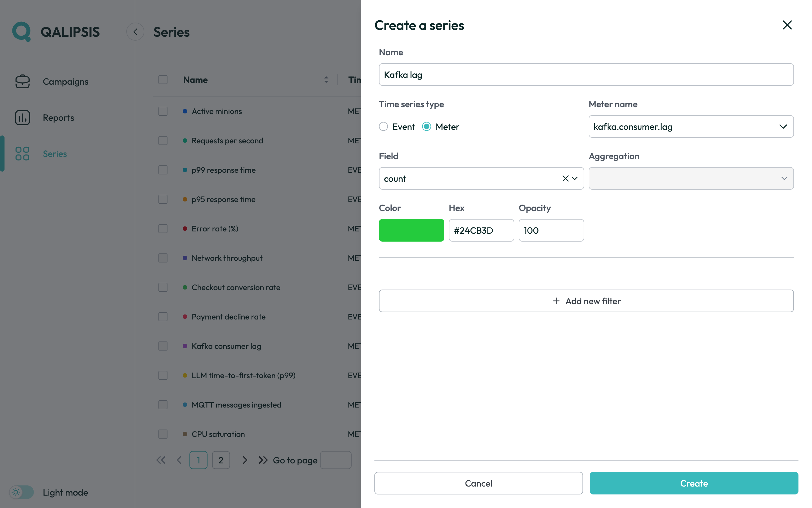Open the Meter name dropdown
The width and height of the screenshot is (812, 508).
pos(691,126)
